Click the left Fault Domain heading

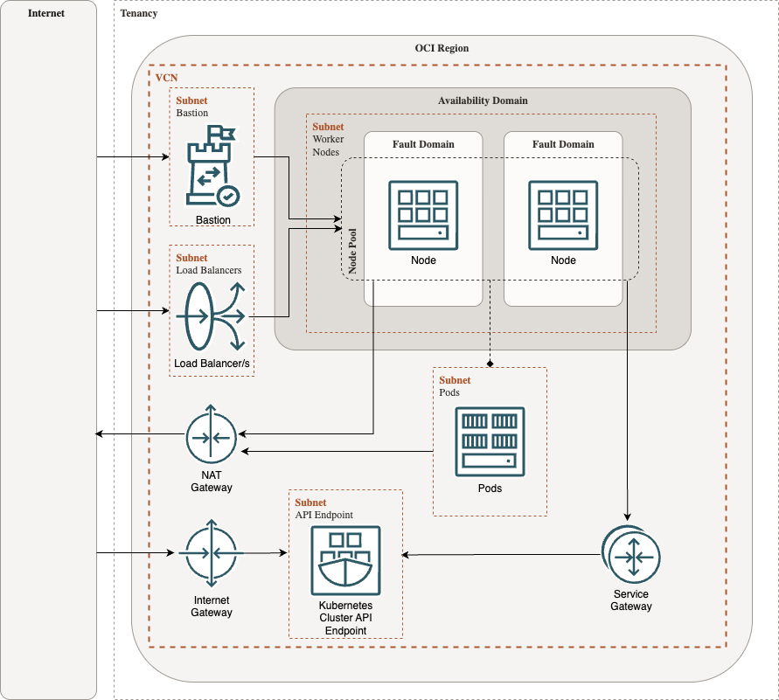click(x=423, y=144)
